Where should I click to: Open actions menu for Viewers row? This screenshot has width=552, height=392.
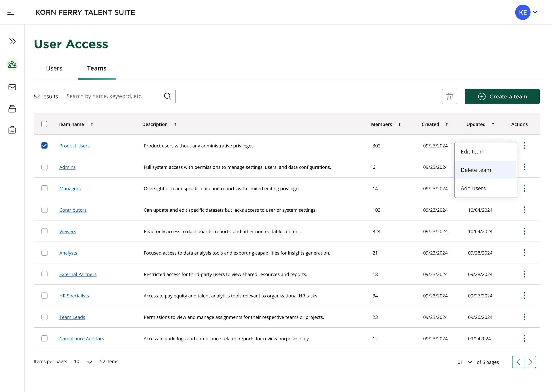(524, 231)
